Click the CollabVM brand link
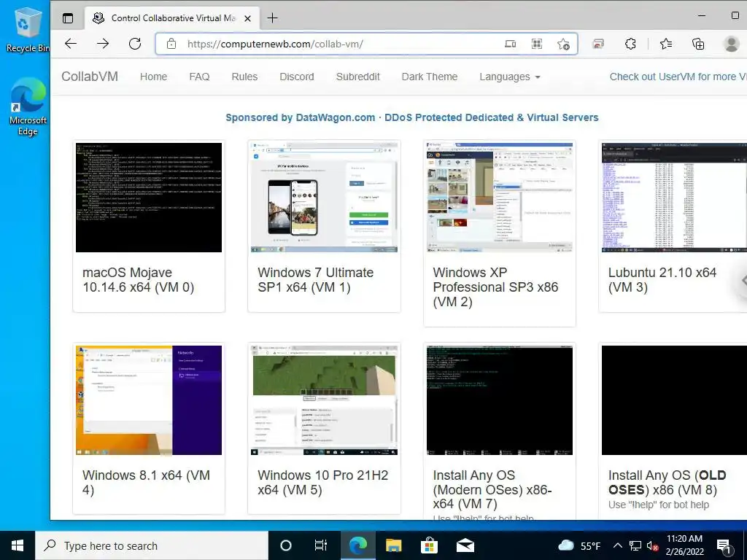Image resolution: width=747 pixels, height=560 pixels. pyautogui.click(x=90, y=76)
